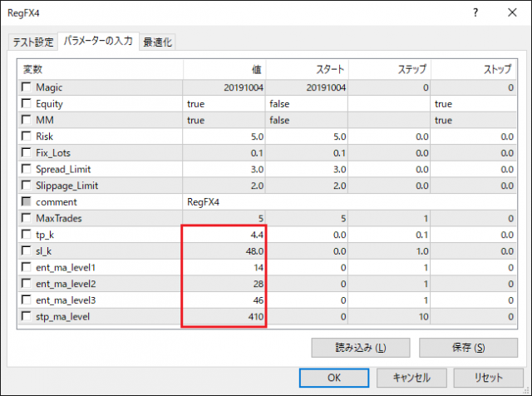Tick the Equity variable checkbox
Viewport: 532px width, 396px height.
click(x=26, y=103)
